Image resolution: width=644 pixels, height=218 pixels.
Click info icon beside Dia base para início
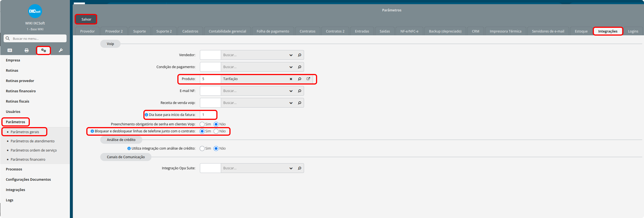[146, 115]
